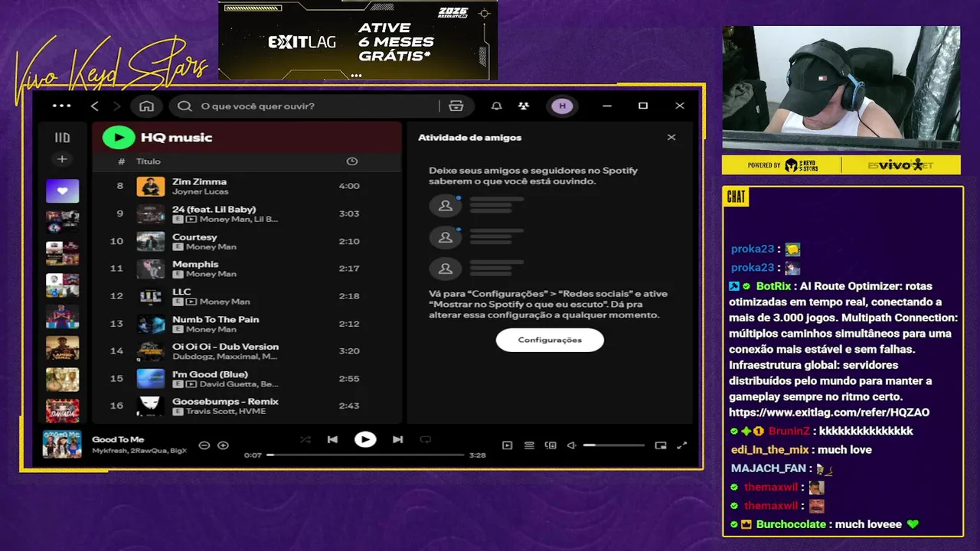The image size is (980, 551).
Task: Select the Memphis track row
Action: pos(247,269)
